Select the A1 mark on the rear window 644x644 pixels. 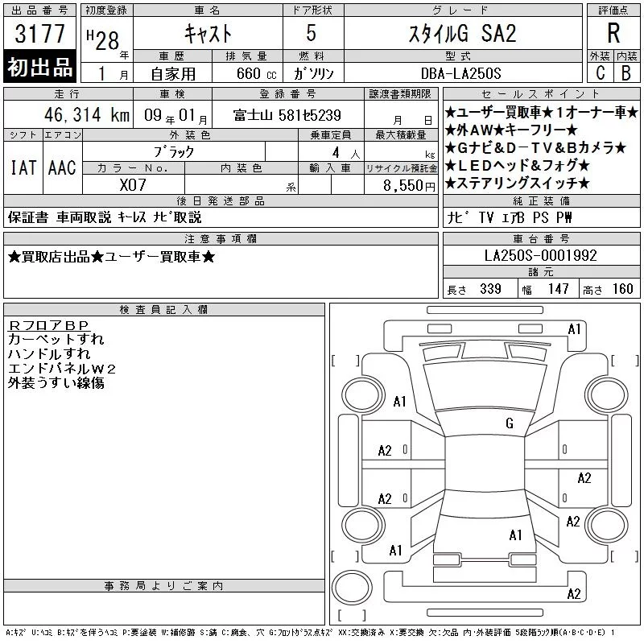coord(515,535)
